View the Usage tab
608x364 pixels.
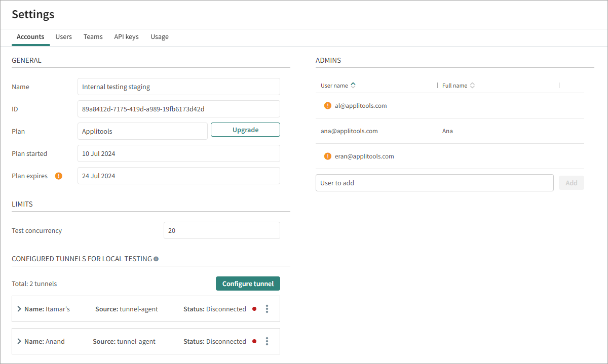[x=160, y=37]
